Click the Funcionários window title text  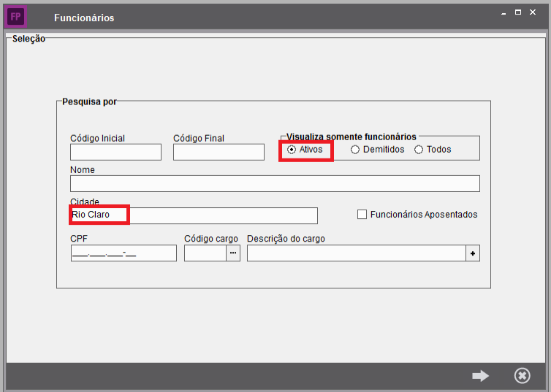click(84, 18)
